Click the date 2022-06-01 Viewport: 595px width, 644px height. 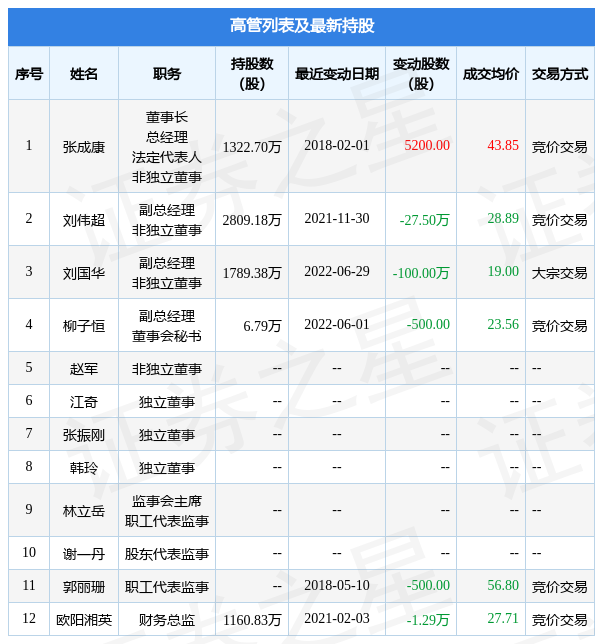coord(337,324)
